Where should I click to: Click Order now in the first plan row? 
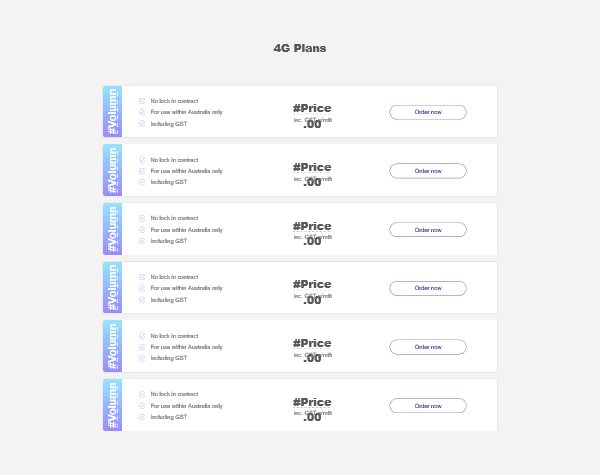point(428,112)
